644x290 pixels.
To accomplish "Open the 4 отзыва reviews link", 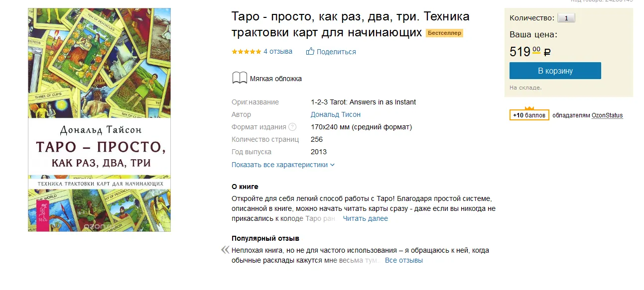I will coord(278,51).
